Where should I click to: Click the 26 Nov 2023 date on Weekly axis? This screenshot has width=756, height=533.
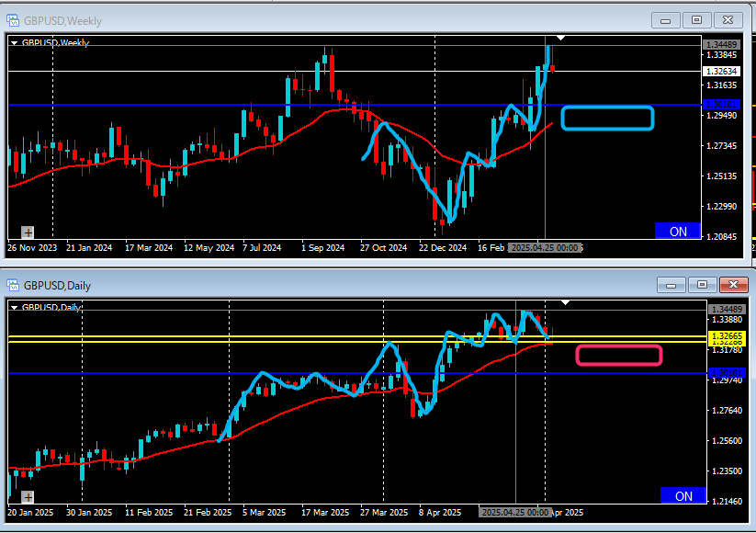tap(32, 248)
